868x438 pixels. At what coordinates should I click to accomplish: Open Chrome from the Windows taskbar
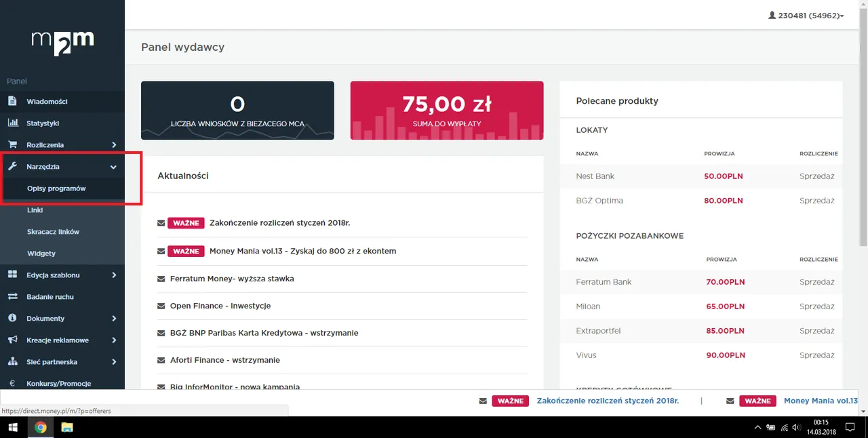(40, 427)
